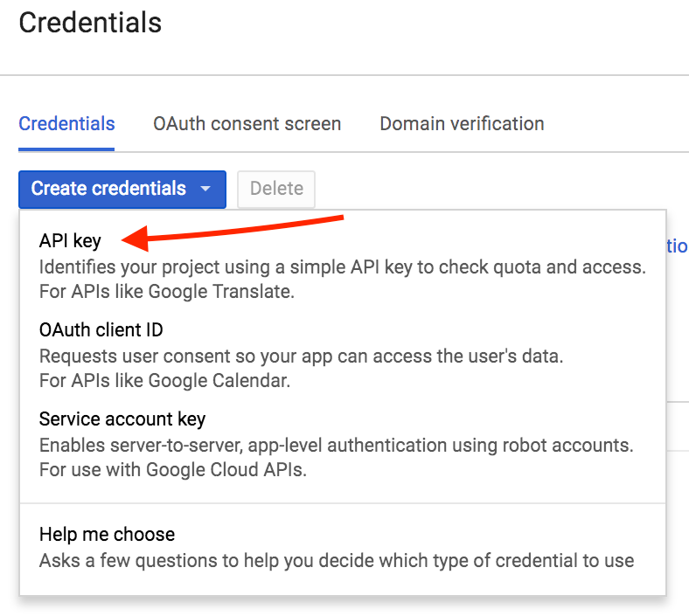This screenshot has height=616, width=689.
Task: Click the partially hidden blue link at right edge
Action: click(677, 246)
